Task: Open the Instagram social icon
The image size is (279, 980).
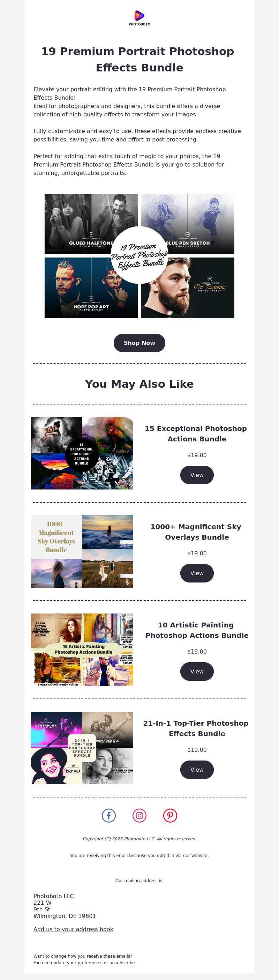Action: pyautogui.click(x=139, y=815)
